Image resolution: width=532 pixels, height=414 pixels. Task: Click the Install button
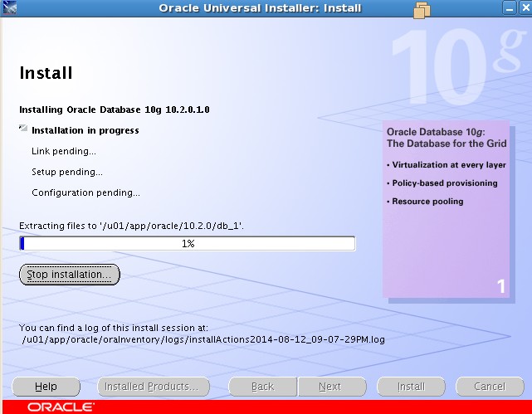coord(411,387)
